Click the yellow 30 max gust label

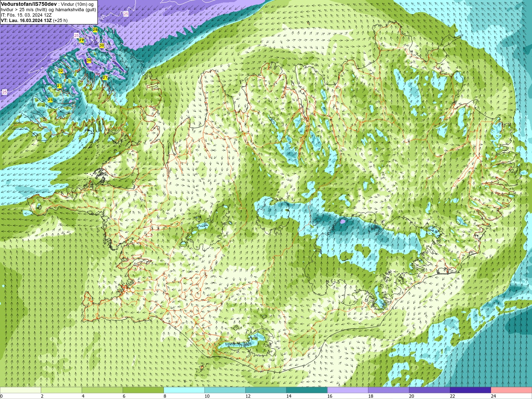coord(101,46)
